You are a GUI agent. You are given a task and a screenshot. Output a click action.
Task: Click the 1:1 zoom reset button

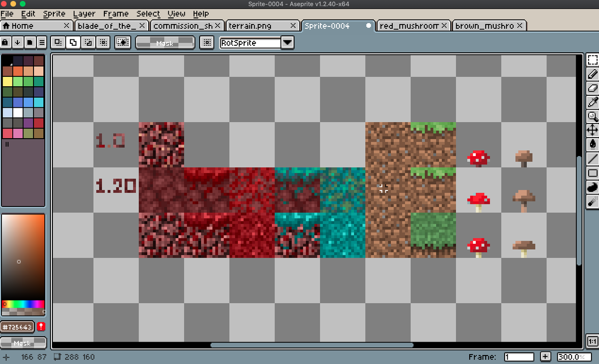(x=593, y=342)
